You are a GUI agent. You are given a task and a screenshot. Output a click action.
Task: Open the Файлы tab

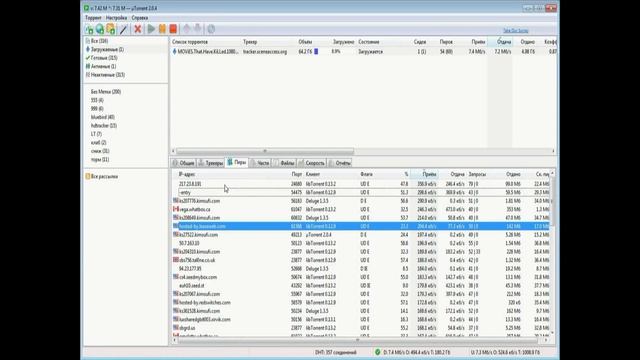(x=284, y=163)
